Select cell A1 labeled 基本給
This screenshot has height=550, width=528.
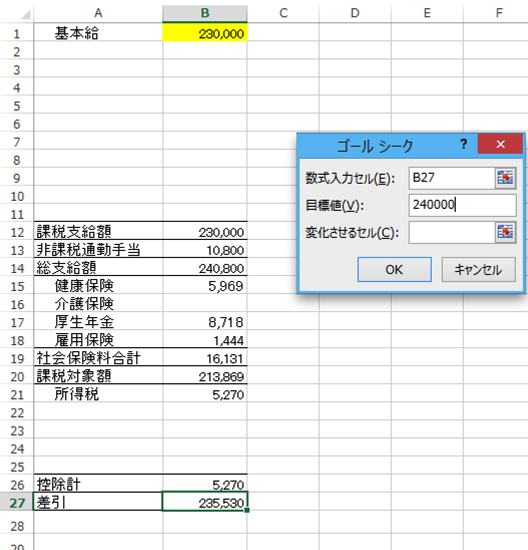click(98, 33)
